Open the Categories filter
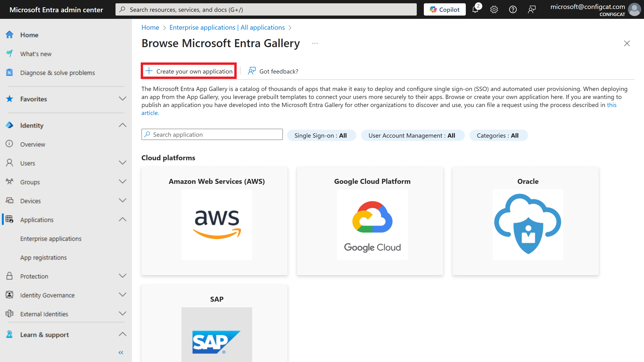Screen dimensions: 644x362 tap(498, 135)
